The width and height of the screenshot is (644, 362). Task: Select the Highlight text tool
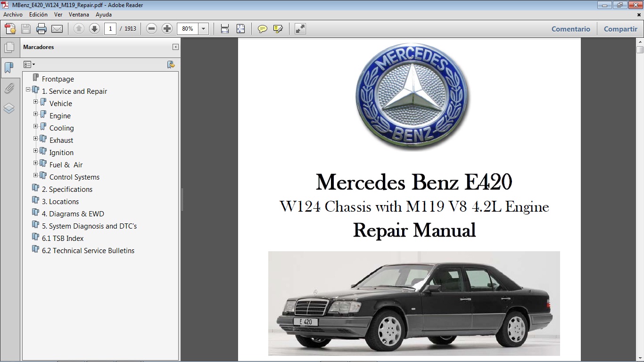tap(278, 29)
